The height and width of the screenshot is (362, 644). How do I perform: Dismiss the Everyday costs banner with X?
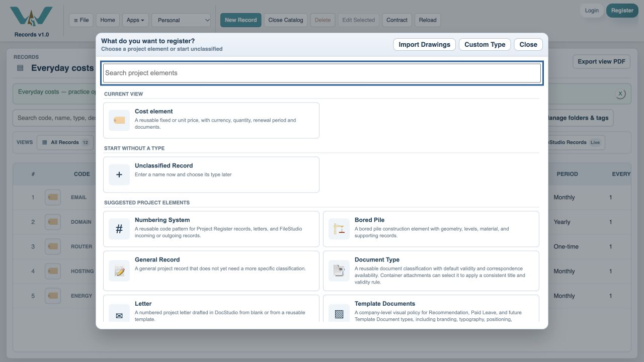(620, 94)
